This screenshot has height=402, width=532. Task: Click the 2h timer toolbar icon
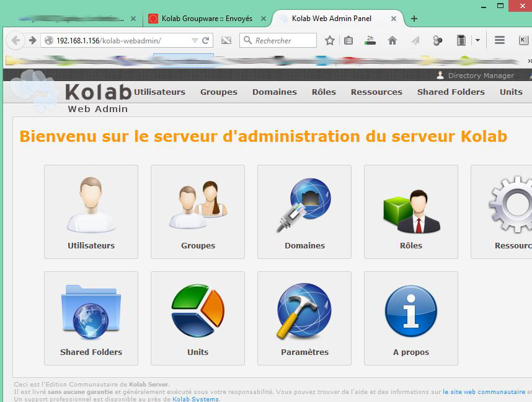point(370,40)
